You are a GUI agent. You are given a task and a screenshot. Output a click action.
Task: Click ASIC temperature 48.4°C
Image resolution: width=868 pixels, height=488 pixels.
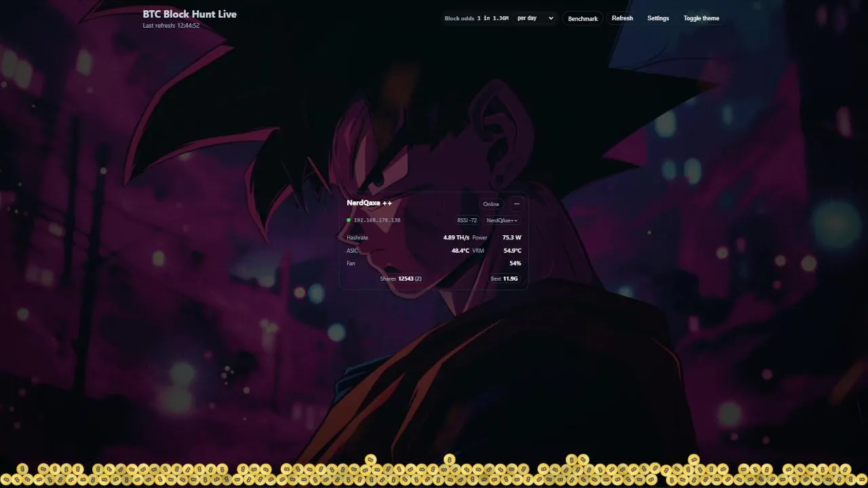click(x=460, y=251)
